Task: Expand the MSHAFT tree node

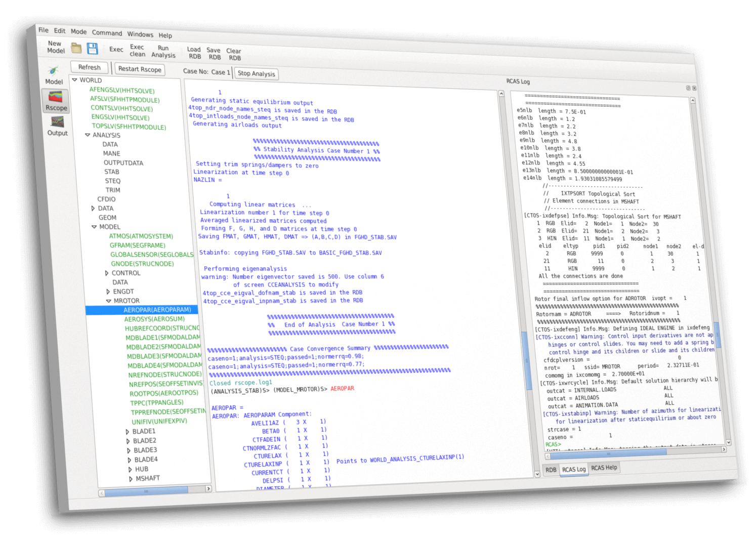Action: pos(131,479)
